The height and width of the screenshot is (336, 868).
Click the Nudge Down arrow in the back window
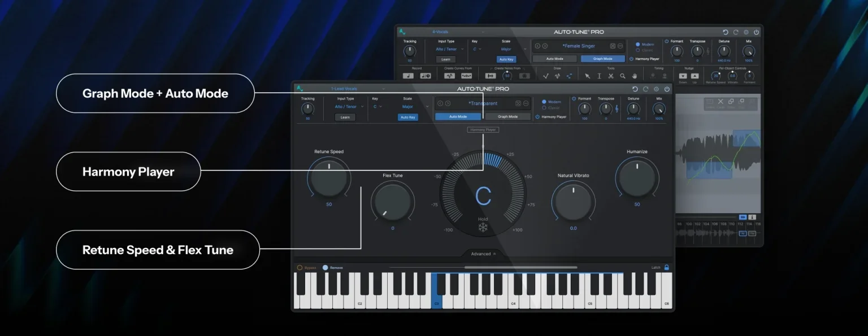pos(683,76)
